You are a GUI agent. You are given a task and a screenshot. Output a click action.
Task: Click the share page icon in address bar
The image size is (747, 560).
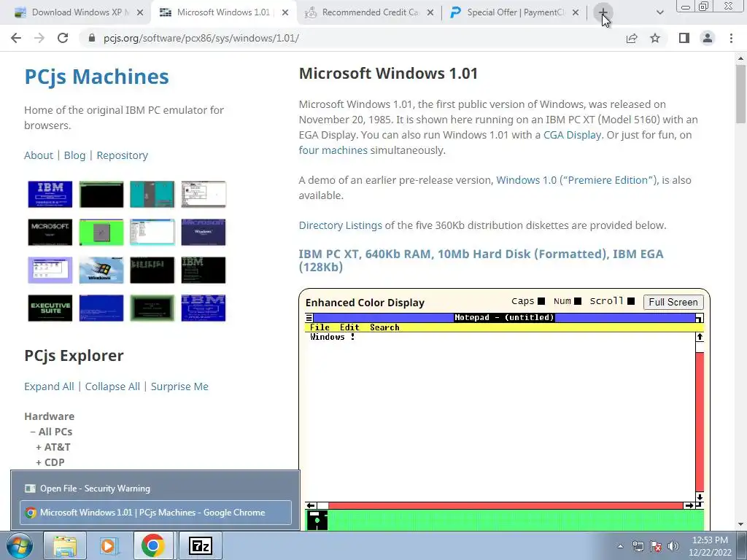pos(632,38)
